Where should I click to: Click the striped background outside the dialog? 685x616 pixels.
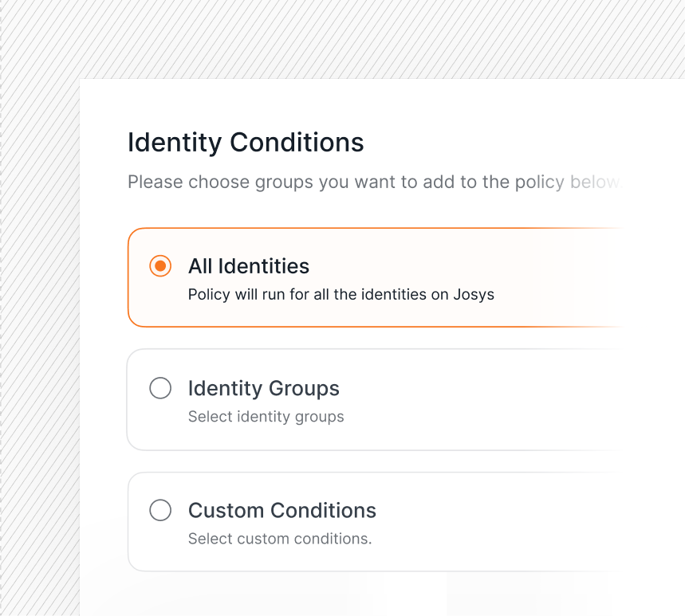[x=39, y=305]
